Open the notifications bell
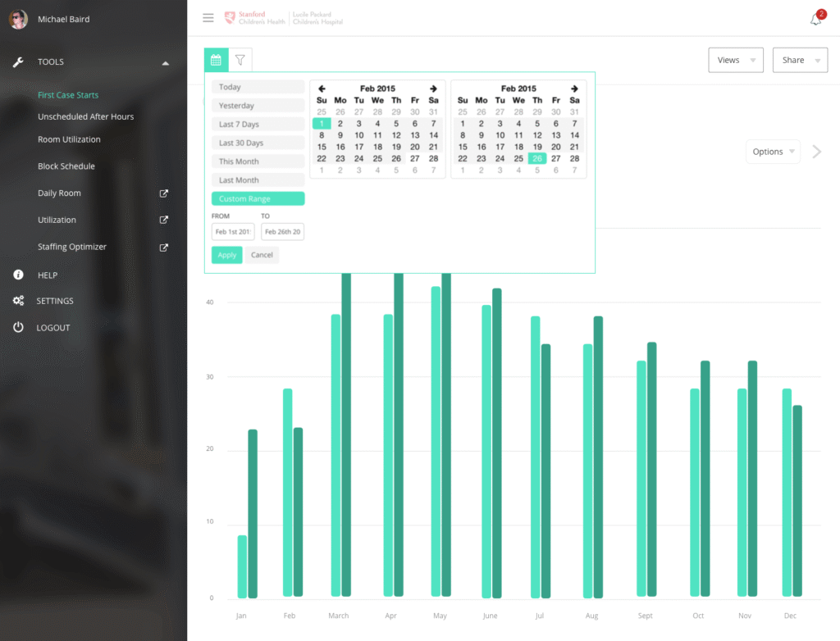840x641 pixels. point(815,19)
